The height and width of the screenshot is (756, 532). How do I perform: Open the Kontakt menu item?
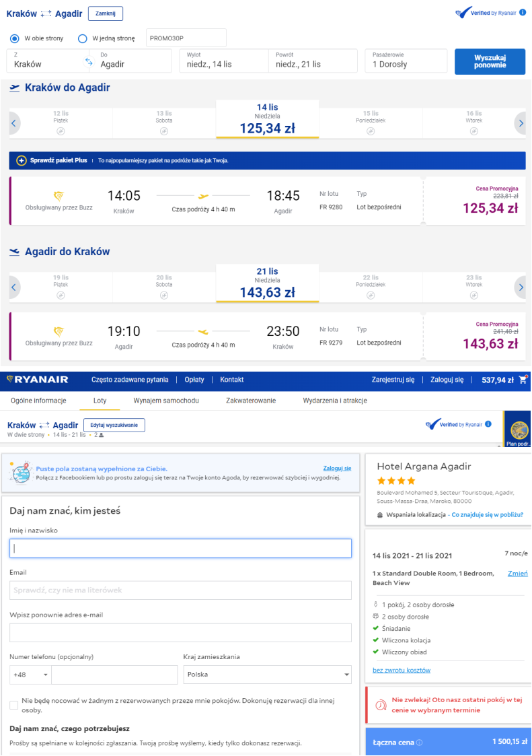232,380
